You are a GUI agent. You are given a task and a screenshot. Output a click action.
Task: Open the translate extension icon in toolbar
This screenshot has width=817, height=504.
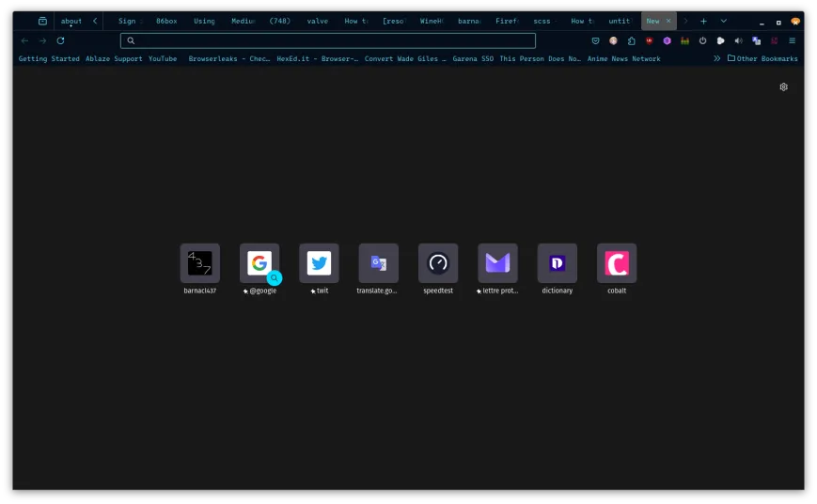757,40
